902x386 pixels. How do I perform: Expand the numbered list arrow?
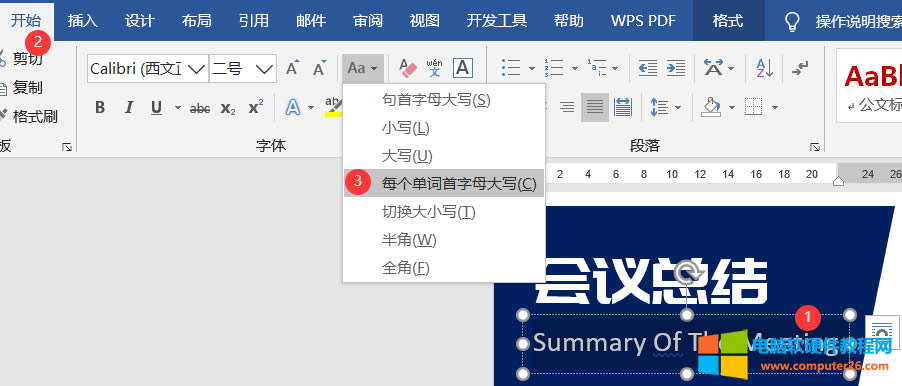575,69
